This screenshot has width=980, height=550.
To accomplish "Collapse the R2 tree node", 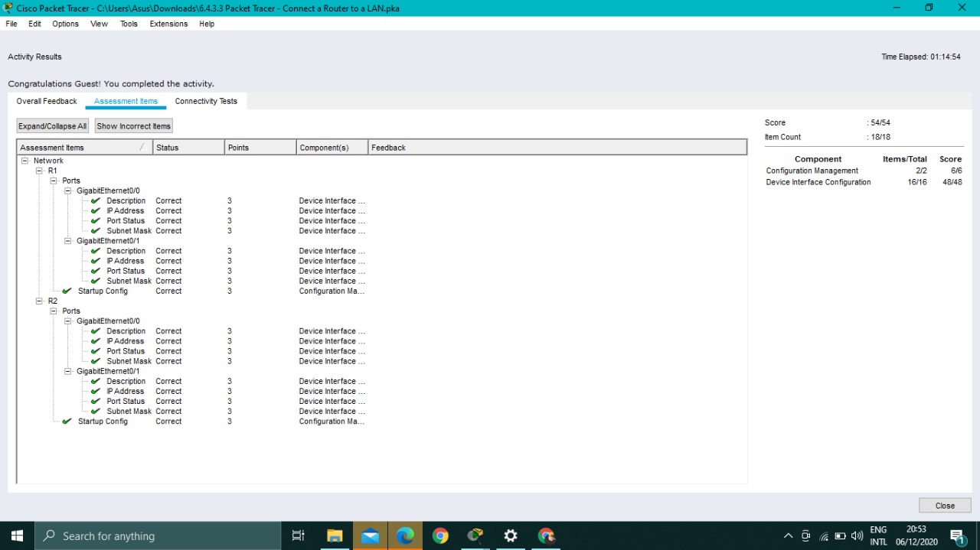I will click(x=39, y=301).
